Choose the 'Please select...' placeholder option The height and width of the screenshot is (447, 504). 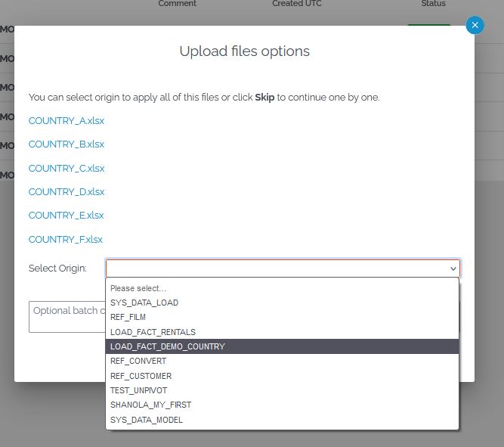138,288
